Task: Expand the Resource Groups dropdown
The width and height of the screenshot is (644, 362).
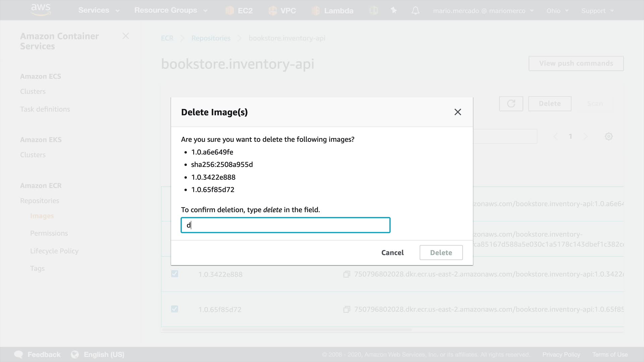Action: [171, 10]
